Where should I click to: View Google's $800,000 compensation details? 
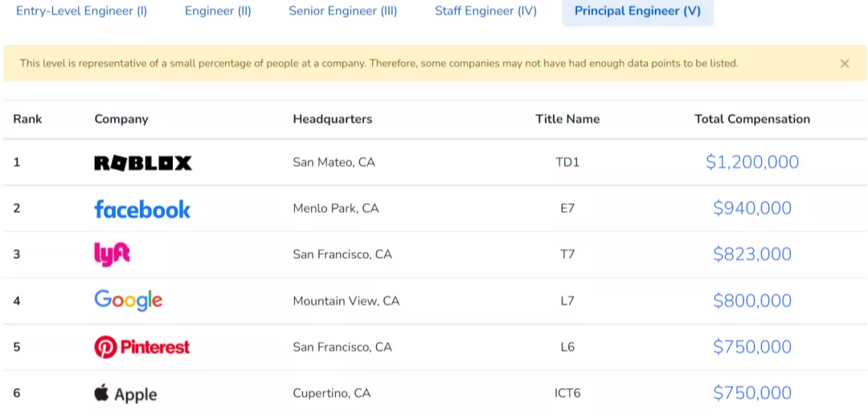[752, 301]
